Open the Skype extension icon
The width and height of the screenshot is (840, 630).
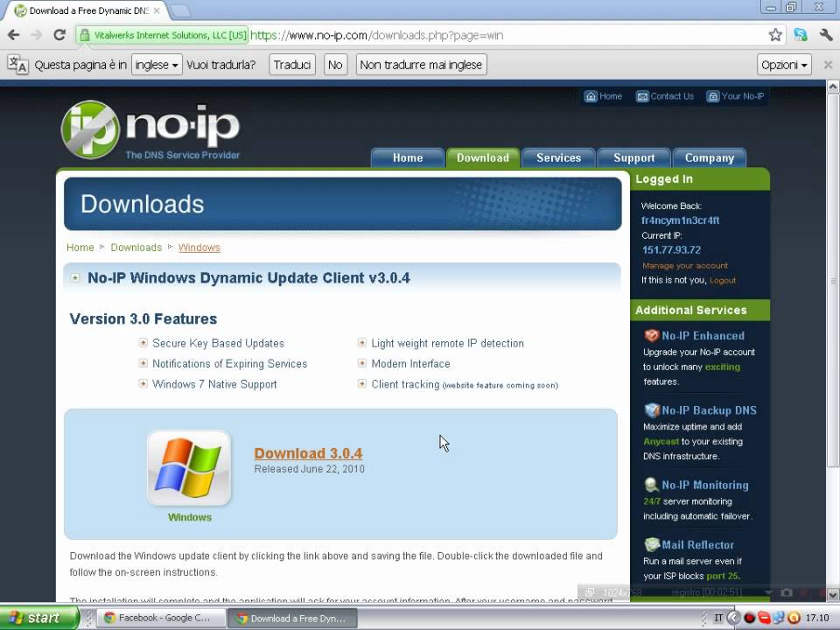click(801, 35)
